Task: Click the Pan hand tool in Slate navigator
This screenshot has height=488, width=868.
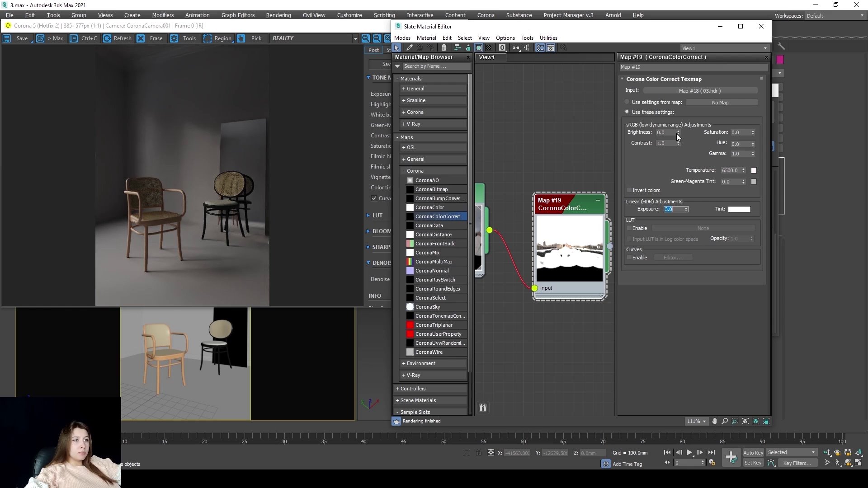Action: (714, 421)
